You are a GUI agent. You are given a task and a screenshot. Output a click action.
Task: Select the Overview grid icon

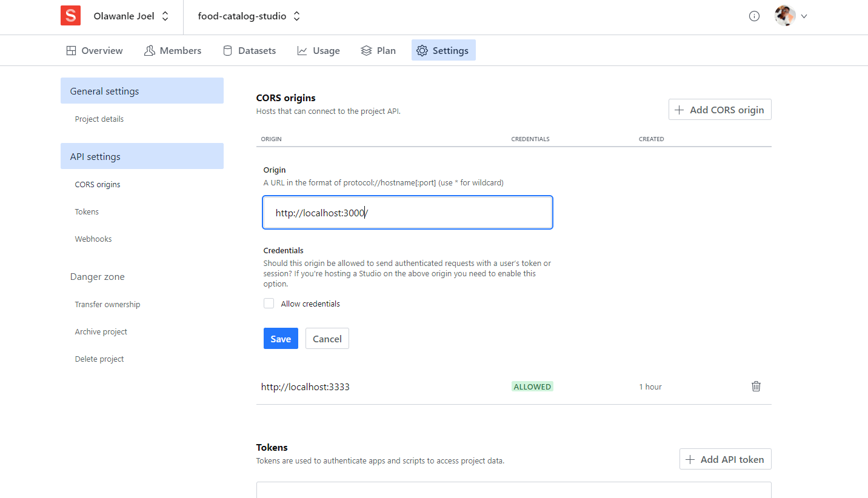71,50
